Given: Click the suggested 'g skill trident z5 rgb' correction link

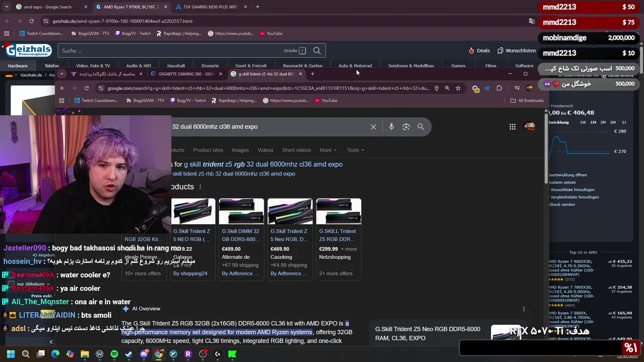Looking at the screenshot, I should coord(263,164).
